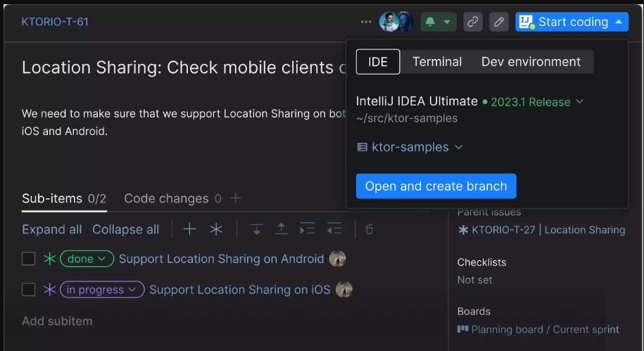This screenshot has width=644, height=351.
Task: Click the increase indent icon in toolbar
Action: (x=307, y=229)
